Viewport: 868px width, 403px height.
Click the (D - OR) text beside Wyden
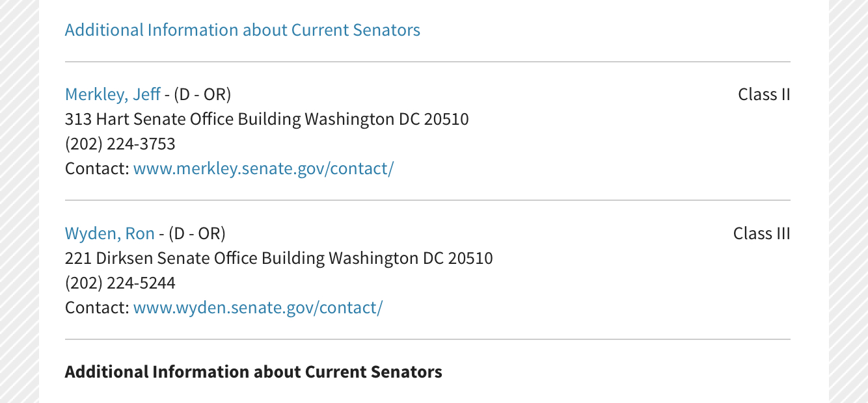[x=197, y=233]
